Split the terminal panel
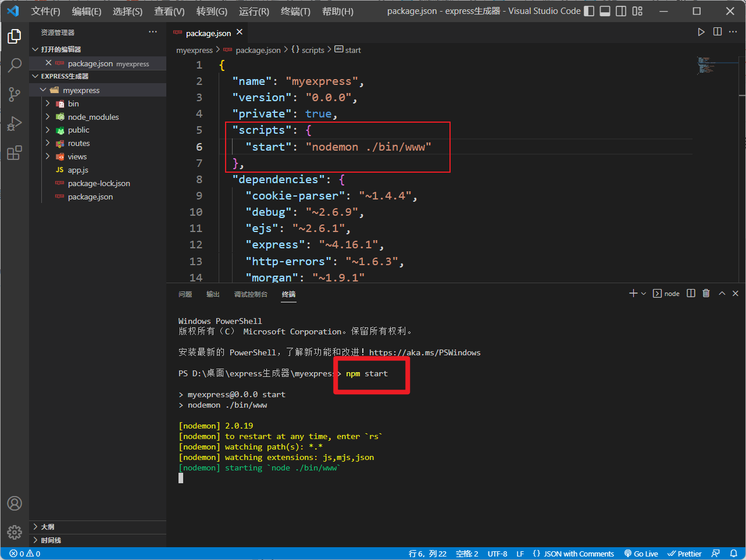The width and height of the screenshot is (746, 560). pyautogui.click(x=691, y=293)
